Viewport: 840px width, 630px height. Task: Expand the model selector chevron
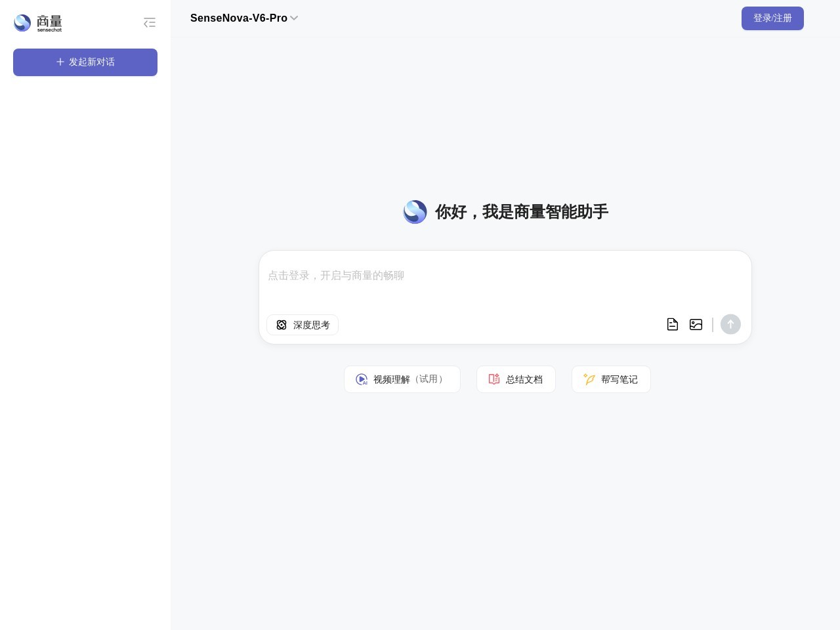click(x=293, y=18)
